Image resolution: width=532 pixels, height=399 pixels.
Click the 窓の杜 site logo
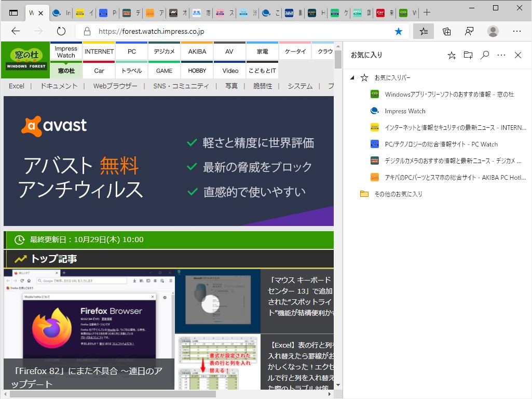[24, 59]
